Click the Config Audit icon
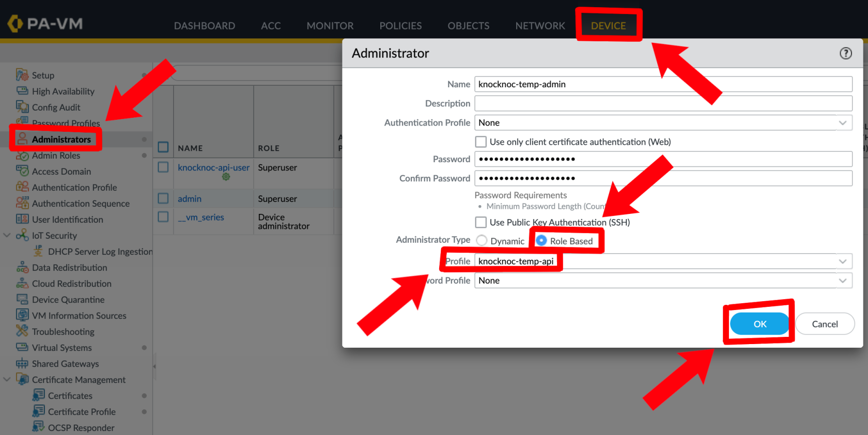The width and height of the screenshot is (868, 435). pyautogui.click(x=22, y=107)
